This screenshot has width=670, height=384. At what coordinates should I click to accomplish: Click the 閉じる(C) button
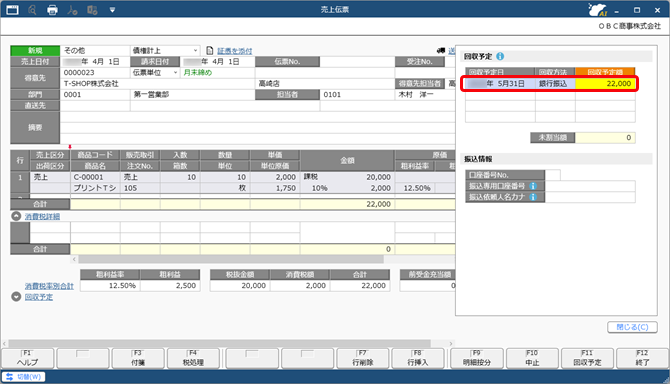tap(632, 327)
